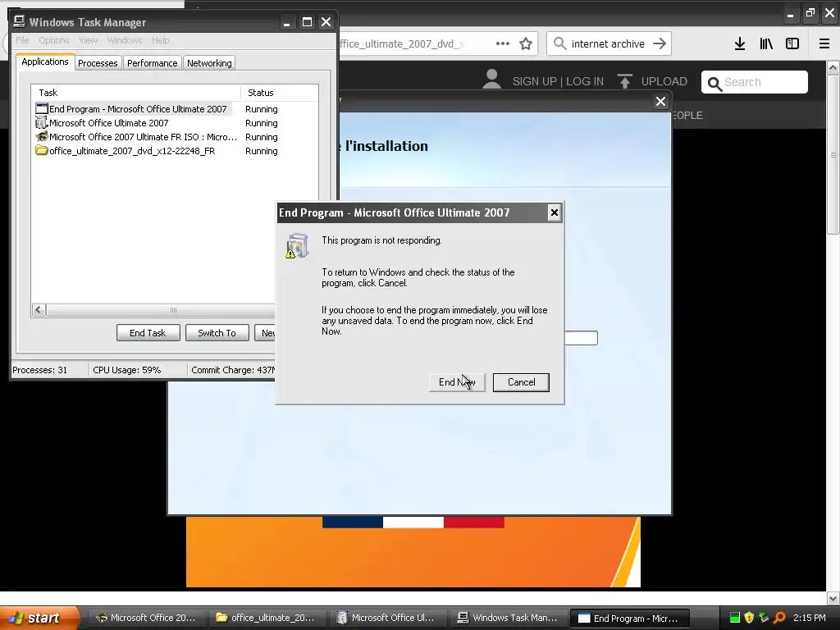Click the user avatar icon on Internet Archive
Image resolution: width=840 pixels, height=630 pixels.
[x=491, y=80]
